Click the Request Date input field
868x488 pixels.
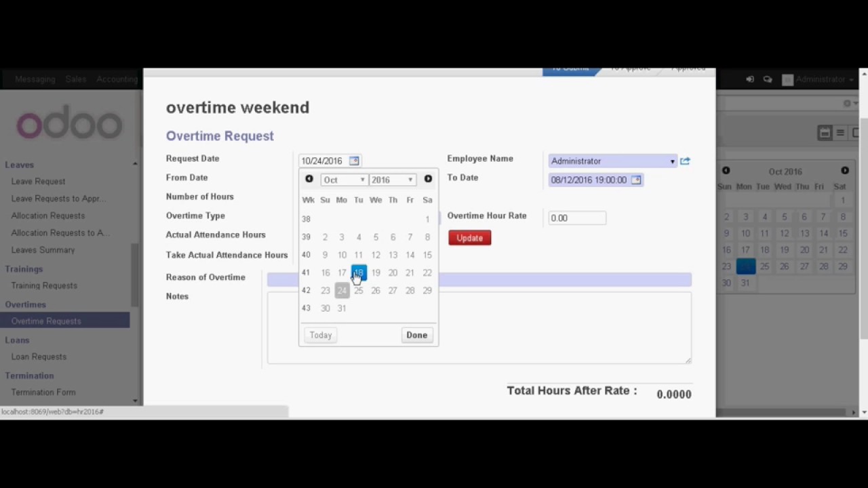330,161
